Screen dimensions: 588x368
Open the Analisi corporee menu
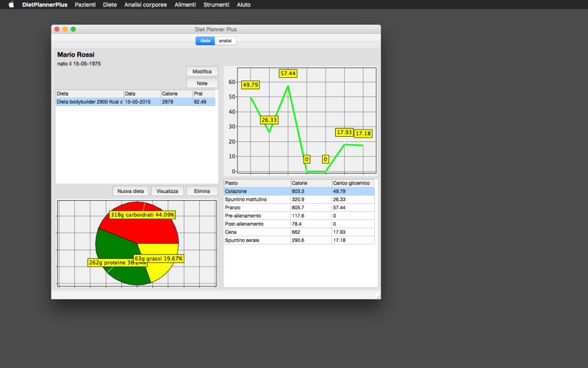point(146,4)
